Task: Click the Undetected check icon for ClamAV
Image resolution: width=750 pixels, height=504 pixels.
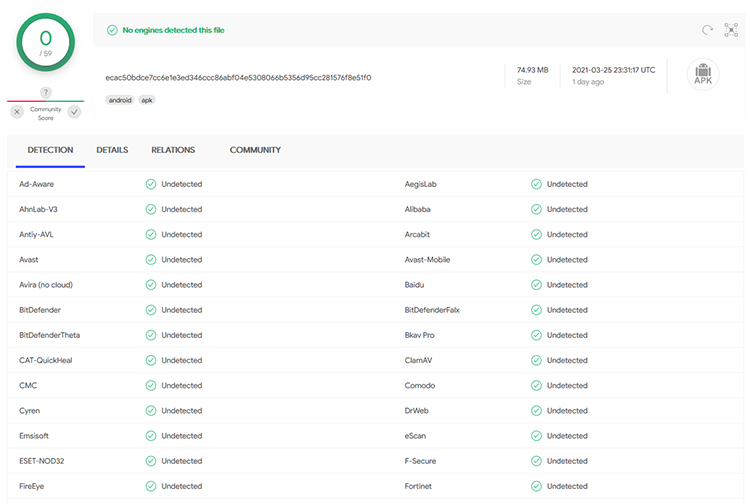Action: click(x=536, y=360)
